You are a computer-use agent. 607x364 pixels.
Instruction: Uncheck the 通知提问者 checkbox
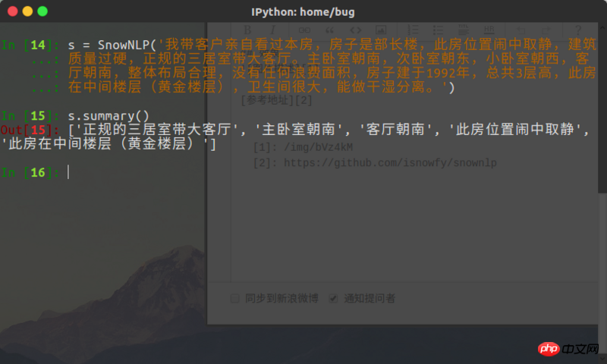[x=333, y=298]
